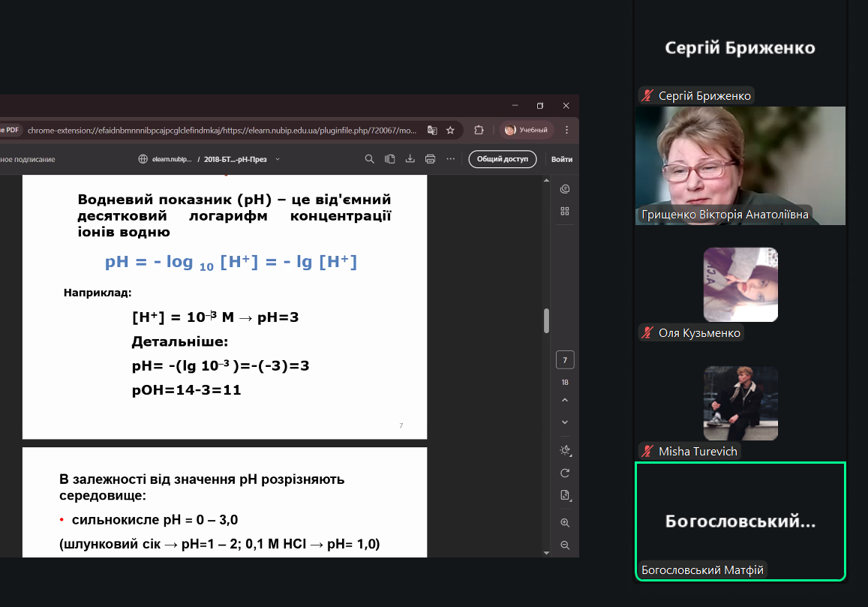Select the Сергій Бриженко top participant tile
Screen dimensions: 868x607
click(x=740, y=53)
